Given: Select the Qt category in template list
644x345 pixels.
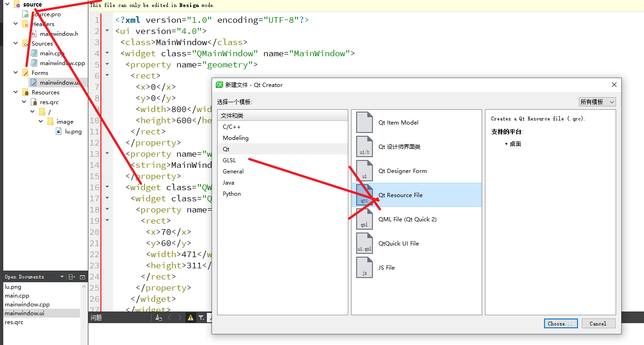Looking at the screenshot, I should 283,149.
